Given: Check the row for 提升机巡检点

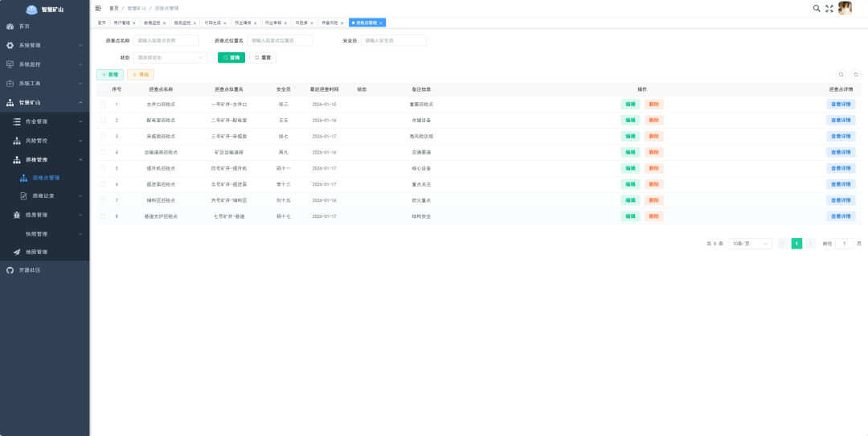Looking at the screenshot, I should coord(103,168).
